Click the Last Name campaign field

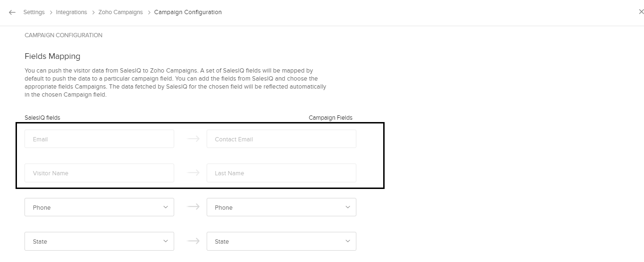tap(281, 173)
